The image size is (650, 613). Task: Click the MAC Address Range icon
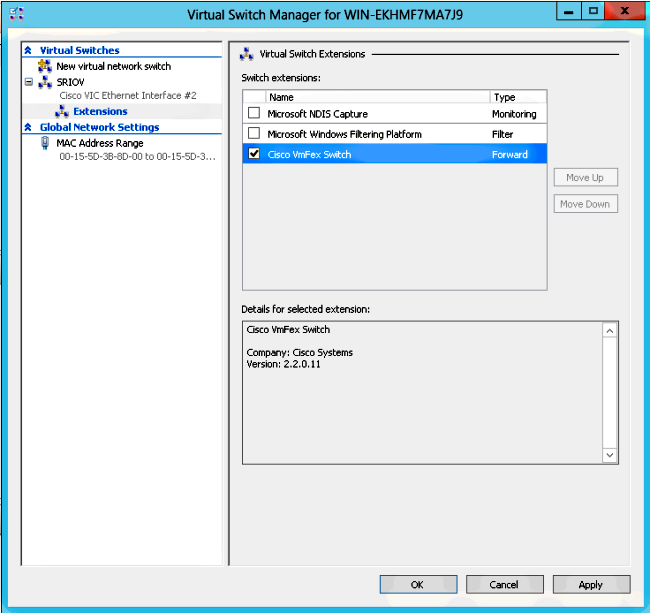pos(45,143)
